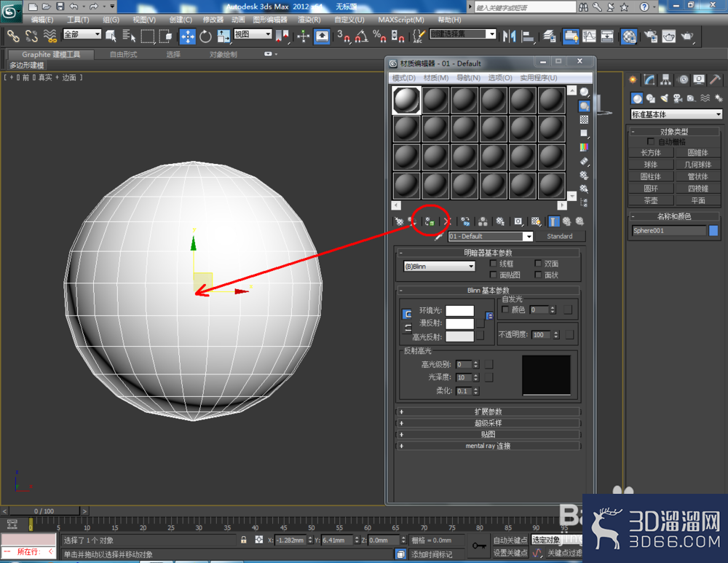Click Show Shaded Material in Viewport icon
The image size is (728, 563).
(x=536, y=221)
